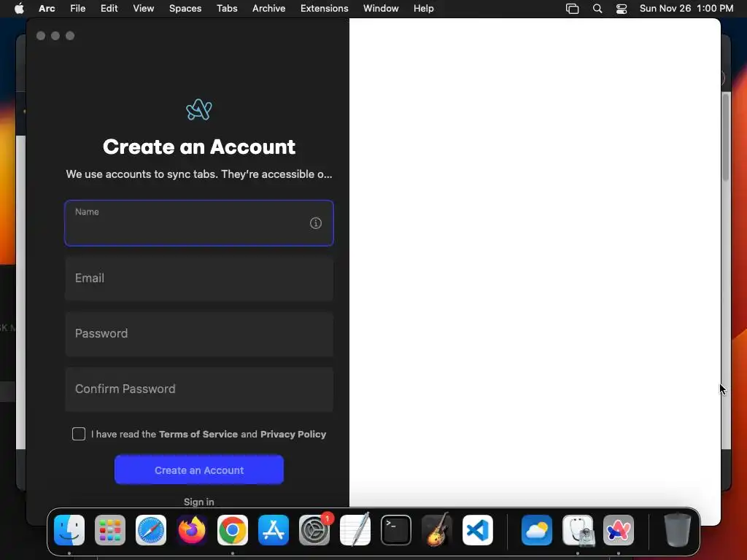Open the Edit menu
This screenshot has height=560, width=747.
coord(109,8)
